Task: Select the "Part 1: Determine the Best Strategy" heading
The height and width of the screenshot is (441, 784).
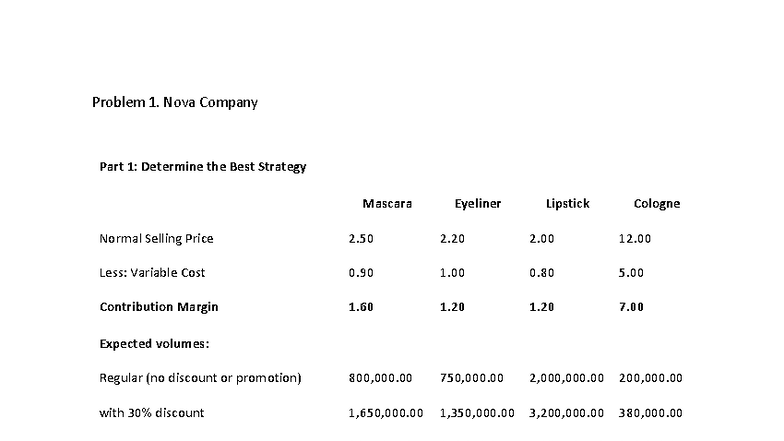Action: click(x=202, y=166)
